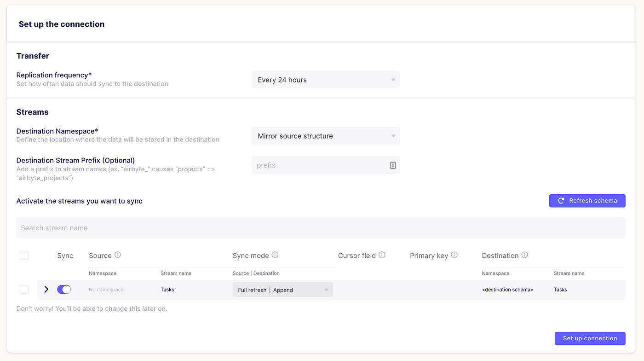644x361 pixels.
Task: Click the Primary key info icon
Action: 454,255
